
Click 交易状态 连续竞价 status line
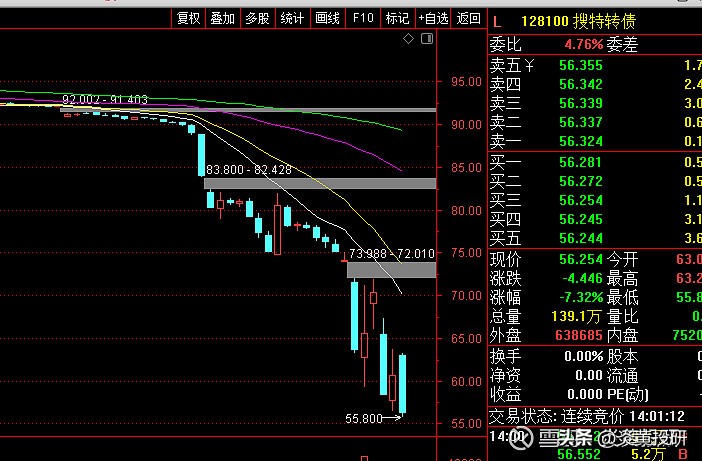[x=586, y=417]
